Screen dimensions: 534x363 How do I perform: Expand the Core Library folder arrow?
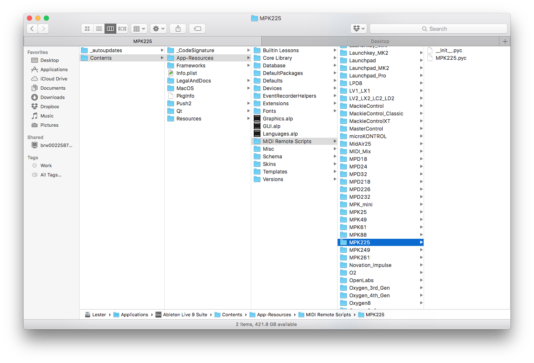click(334, 58)
